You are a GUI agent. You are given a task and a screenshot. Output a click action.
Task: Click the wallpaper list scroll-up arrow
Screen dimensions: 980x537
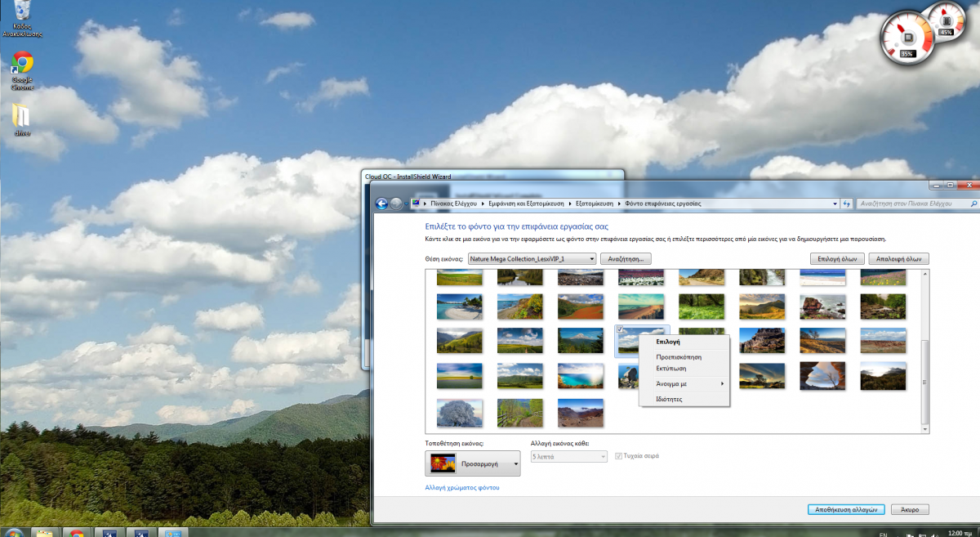tap(925, 274)
